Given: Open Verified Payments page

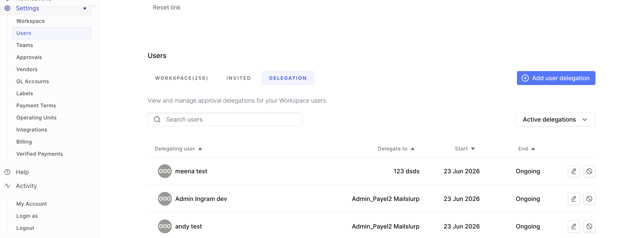Looking at the screenshot, I should click(x=40, y=154).
